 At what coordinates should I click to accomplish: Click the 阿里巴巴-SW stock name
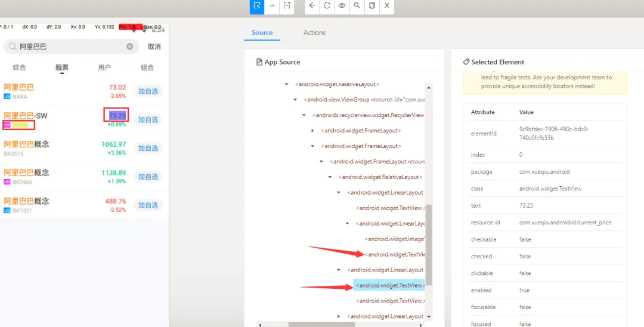(x=26, y=116)
